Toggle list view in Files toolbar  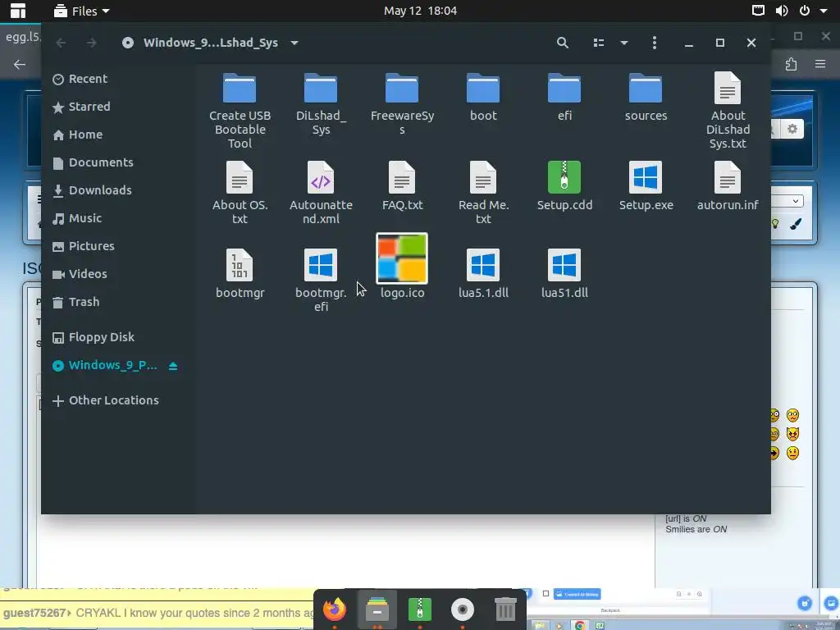point(598,43)
